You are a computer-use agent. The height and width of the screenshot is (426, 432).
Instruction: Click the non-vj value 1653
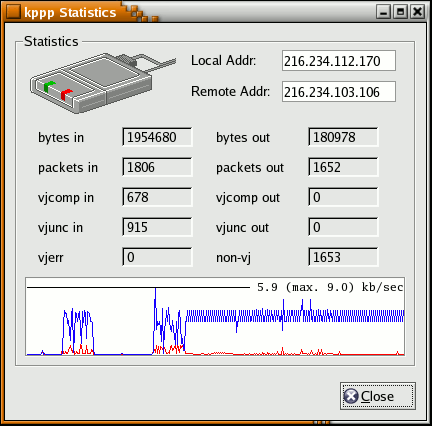(x=343, y=257)
